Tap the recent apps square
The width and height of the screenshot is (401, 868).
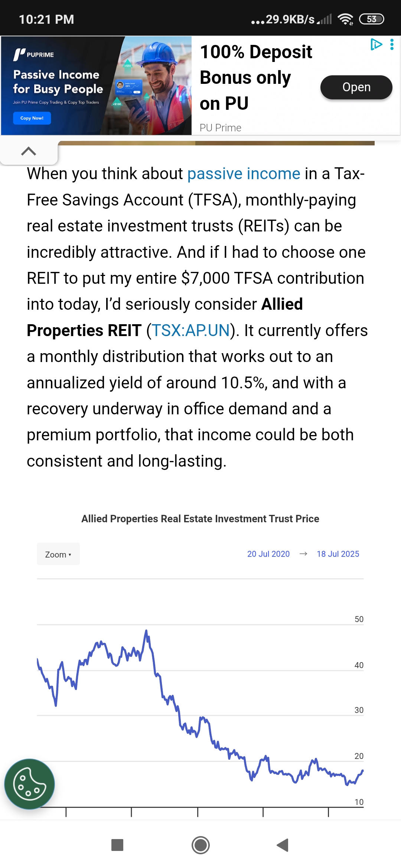(x=117, y=845)
